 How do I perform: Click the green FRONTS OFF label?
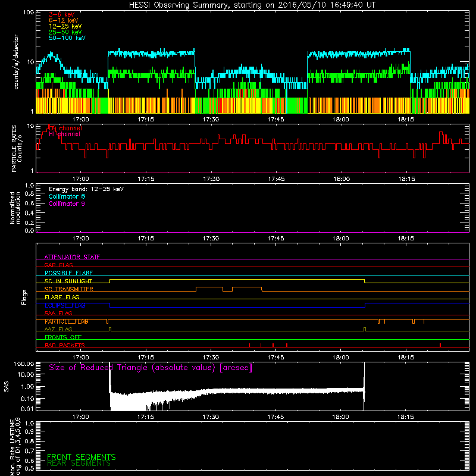click(63, 337)
